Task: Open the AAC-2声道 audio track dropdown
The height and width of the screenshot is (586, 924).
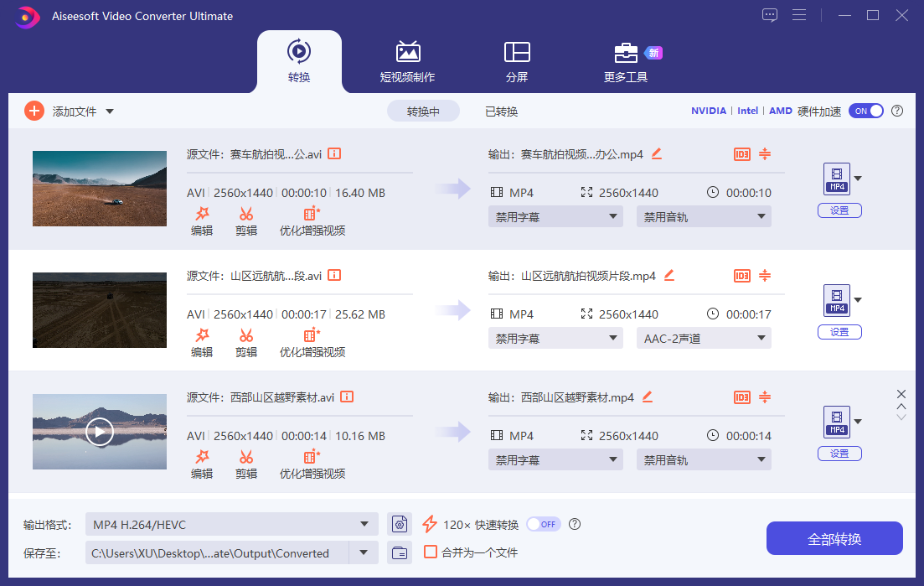Action: click(704, 337)
